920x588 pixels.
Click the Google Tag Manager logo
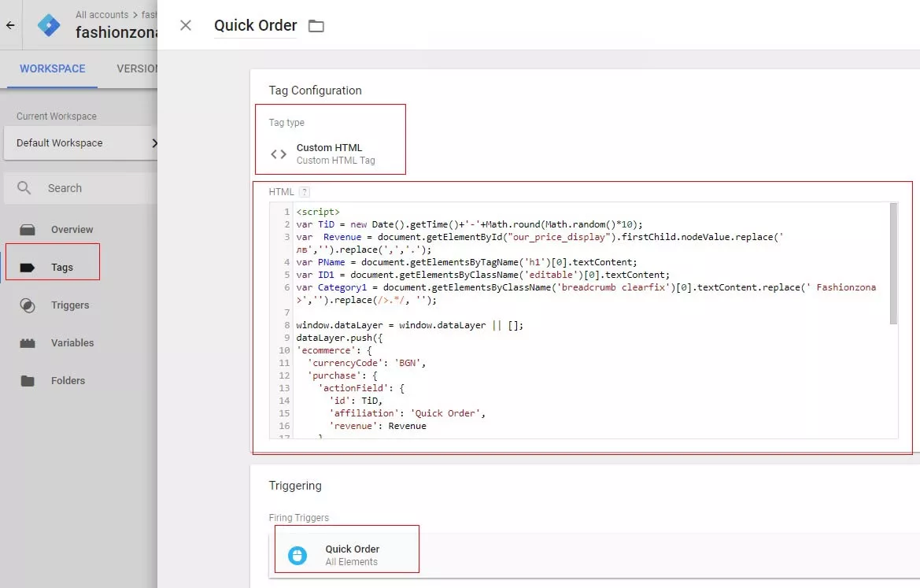49,25
